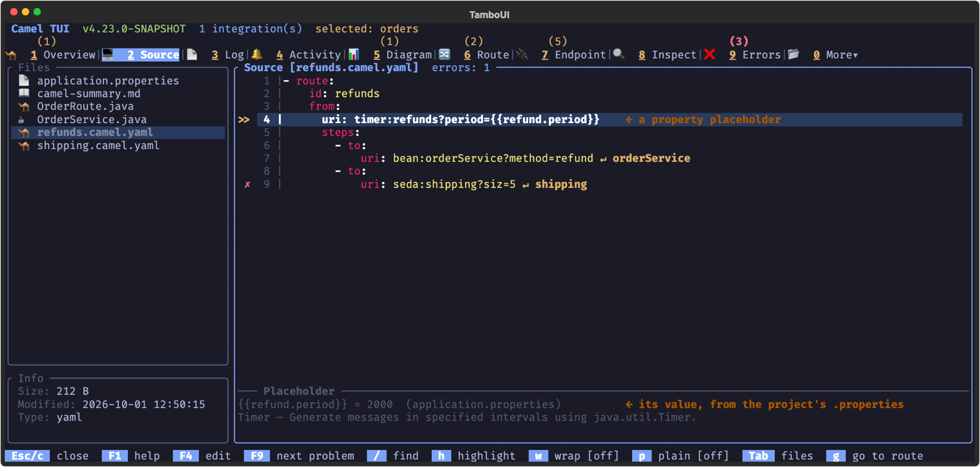Image resolution: width=980 pixels, height=467 pixels.
Task: Click the folder icon beside More
Action: [793, 55]
